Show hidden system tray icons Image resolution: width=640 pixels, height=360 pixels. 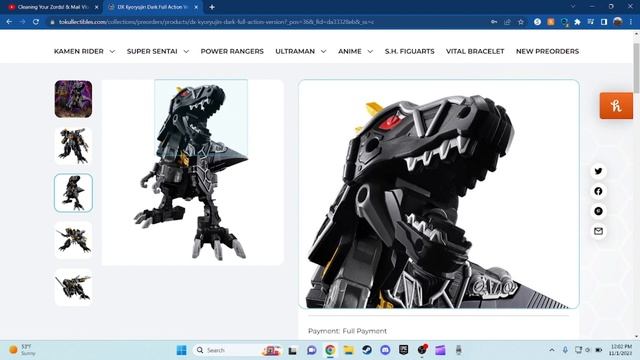552,350
